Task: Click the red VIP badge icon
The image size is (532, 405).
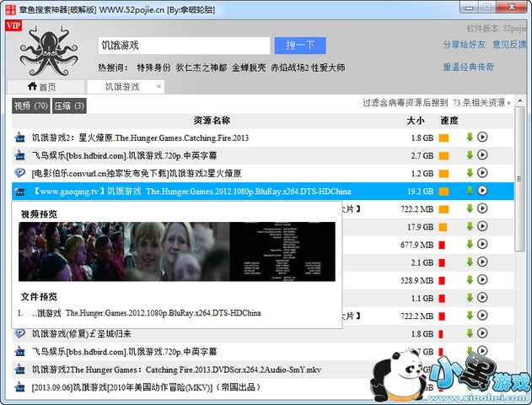Action: pos(13,25)
